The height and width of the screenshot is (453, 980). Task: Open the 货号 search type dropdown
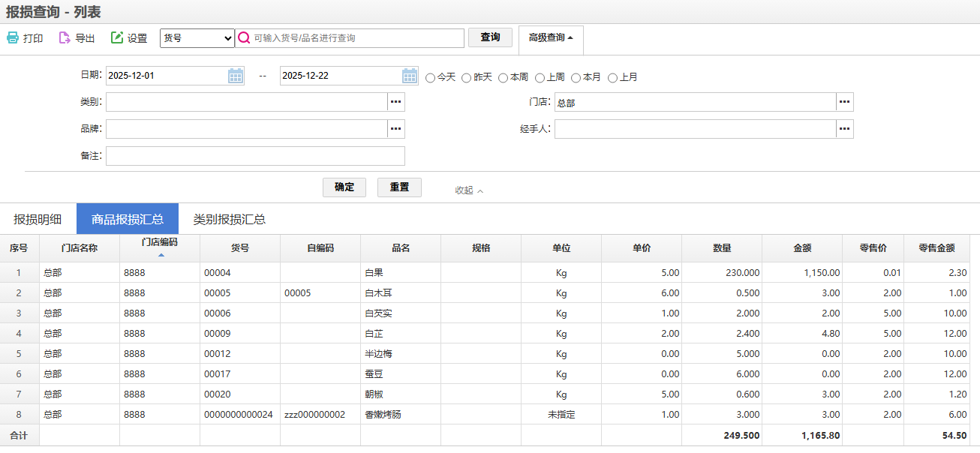[x=197, y=38]
